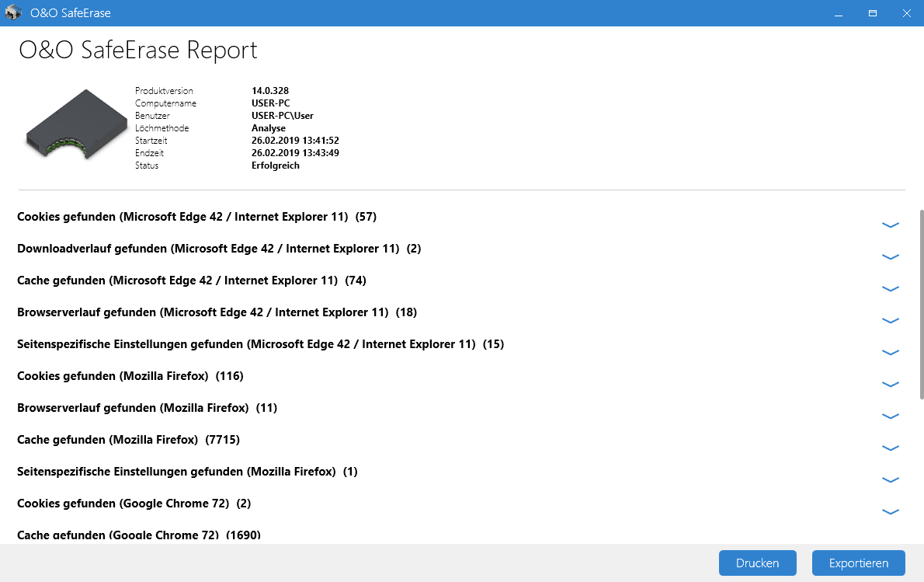Expand Cookies gefunden (Microsoft Edge 42) section
924x582 pixels.
click(x=890, y=225)
